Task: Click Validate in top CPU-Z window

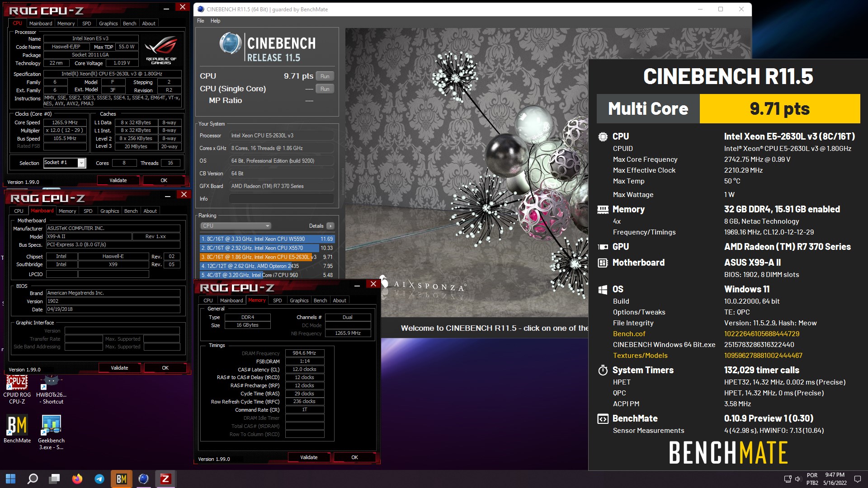Action: [x=118, y=180]
